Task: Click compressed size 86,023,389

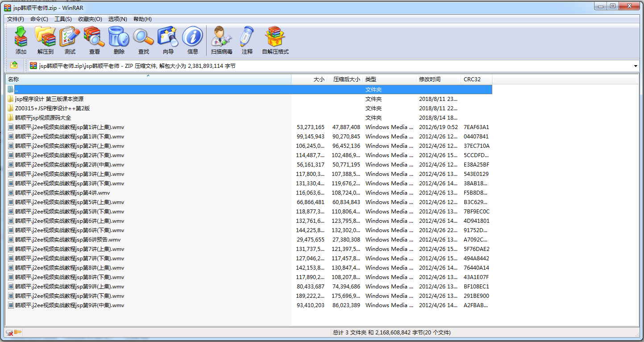Action: [x=346, y=305]
